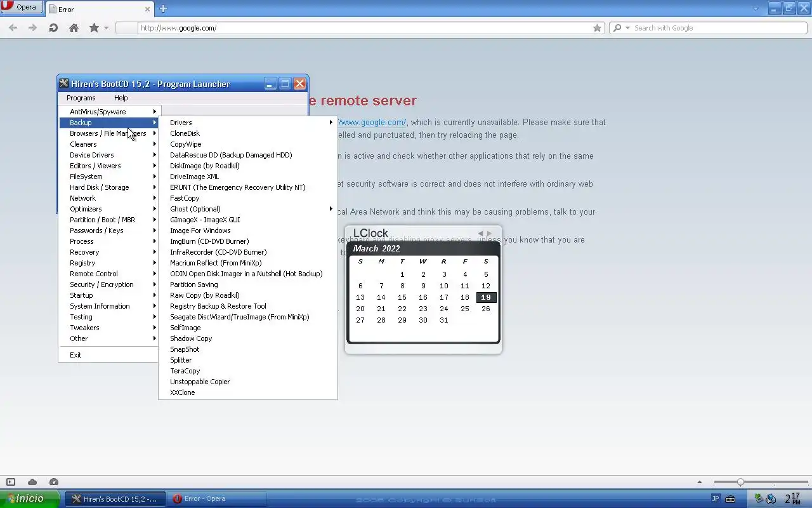
Task: Open the JP language bar indicator
Action: click(716, 498)
